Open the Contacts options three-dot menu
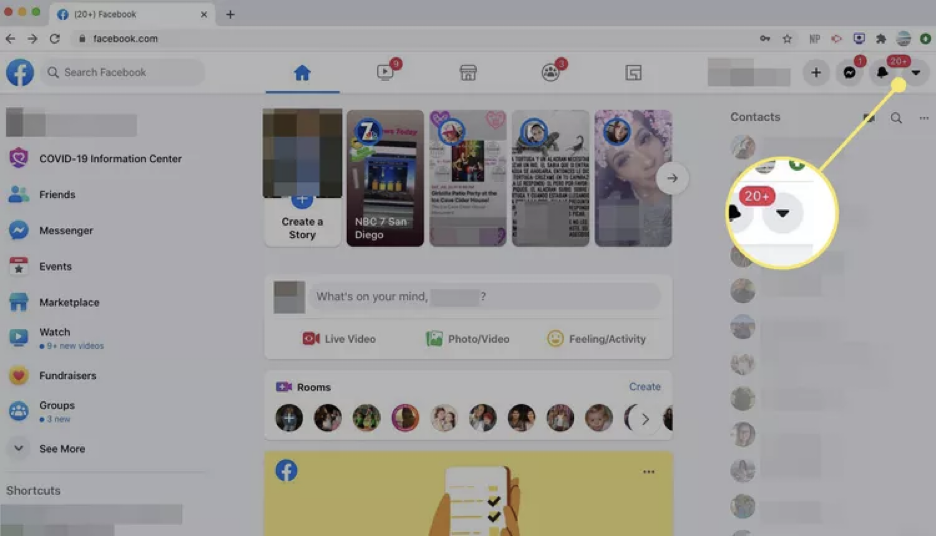 click(924, 118)
